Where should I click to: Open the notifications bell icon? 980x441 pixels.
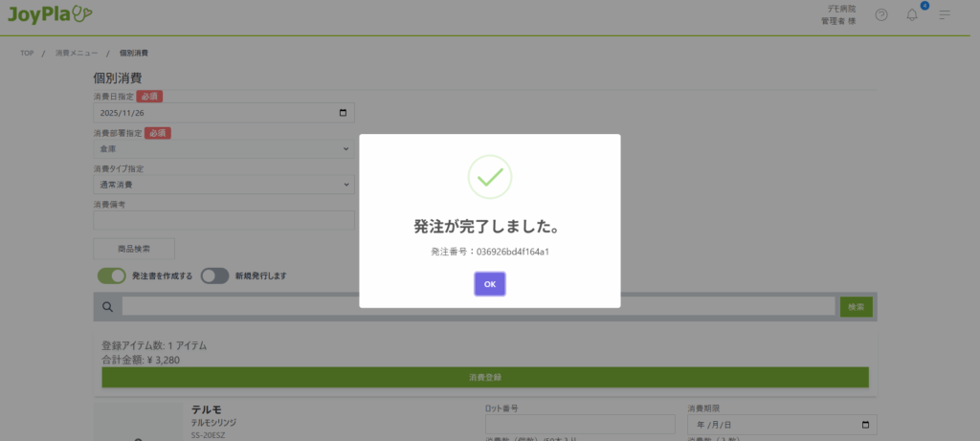[x=912, y=15]
